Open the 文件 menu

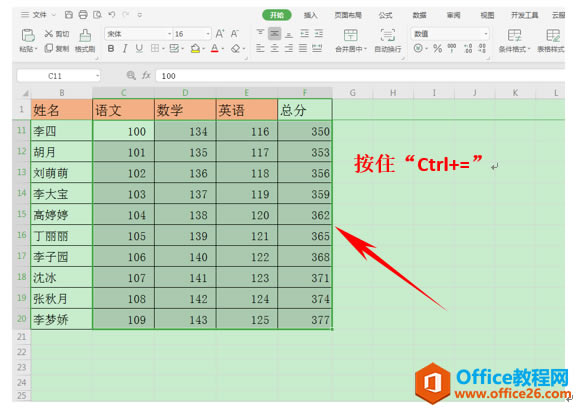click(x=39, y=15)
